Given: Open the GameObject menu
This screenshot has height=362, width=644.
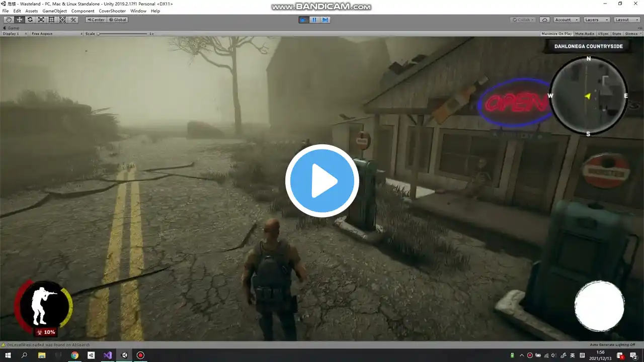Looking at the screenshot, I should point(54,11).
